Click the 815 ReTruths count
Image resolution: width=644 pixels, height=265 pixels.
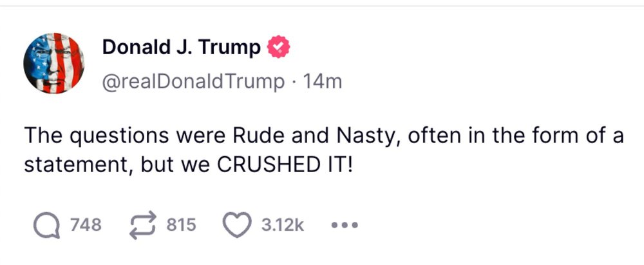pos(181,225)
